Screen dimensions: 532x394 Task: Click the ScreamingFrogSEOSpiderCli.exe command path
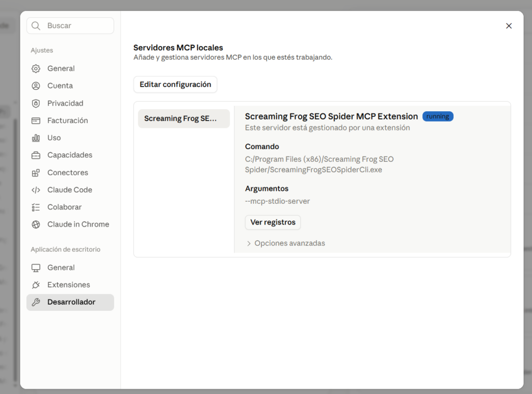click(320, 165)
